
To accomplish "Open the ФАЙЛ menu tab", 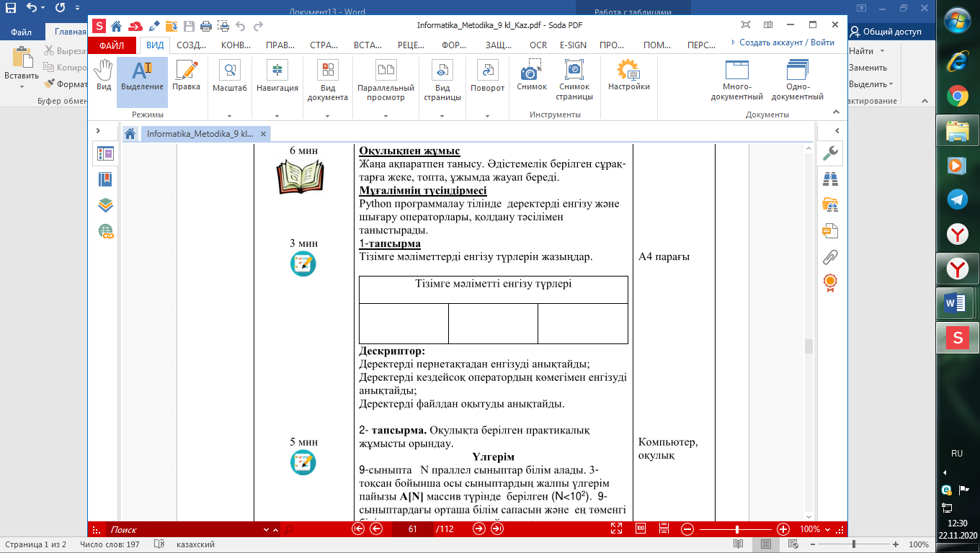I will 112,45.
